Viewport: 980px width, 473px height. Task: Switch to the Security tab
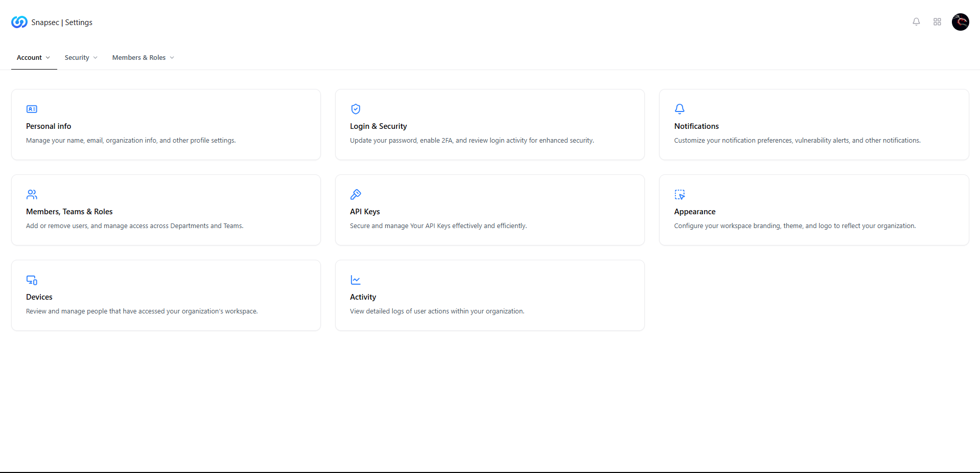(x=77, y=57)
